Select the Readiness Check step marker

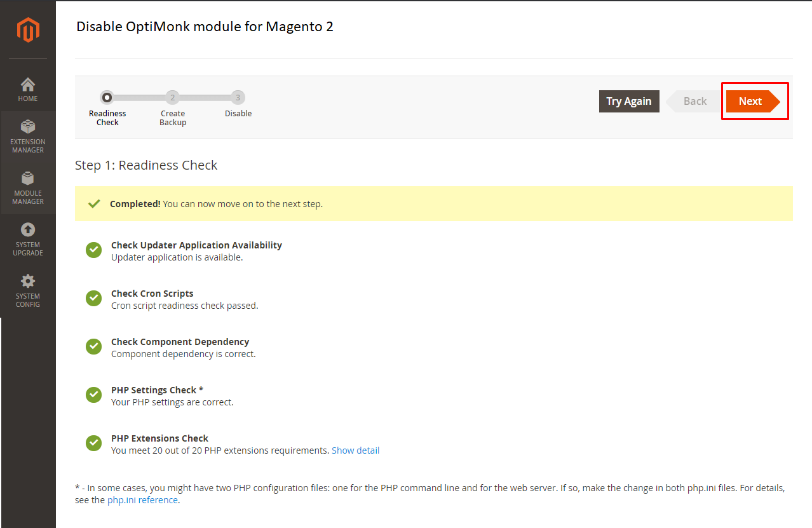point(107,97)
